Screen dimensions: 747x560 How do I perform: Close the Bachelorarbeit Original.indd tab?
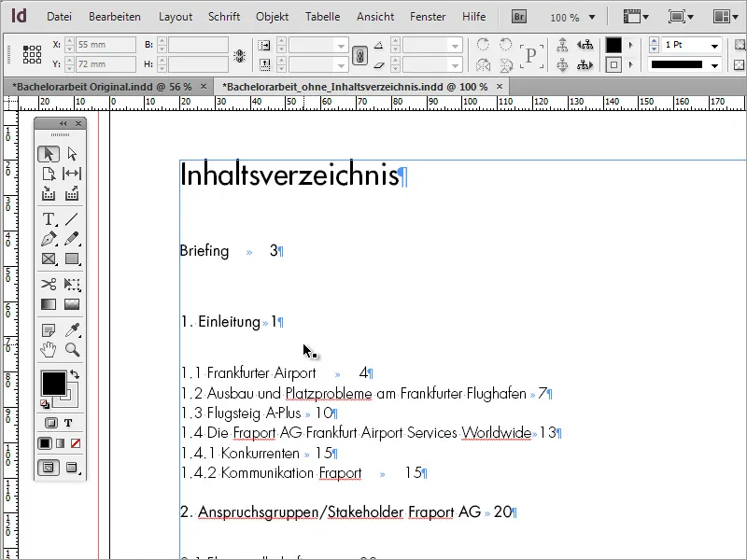coord(204,86)
